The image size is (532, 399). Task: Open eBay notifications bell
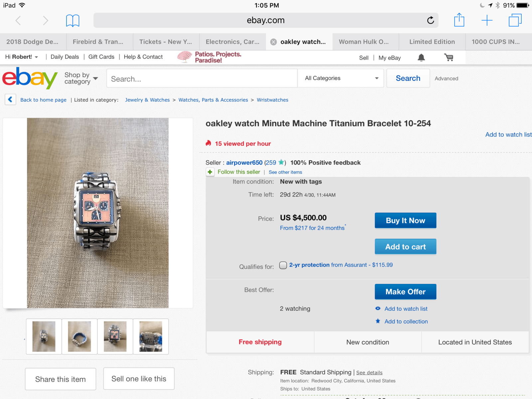click(421, 58)
